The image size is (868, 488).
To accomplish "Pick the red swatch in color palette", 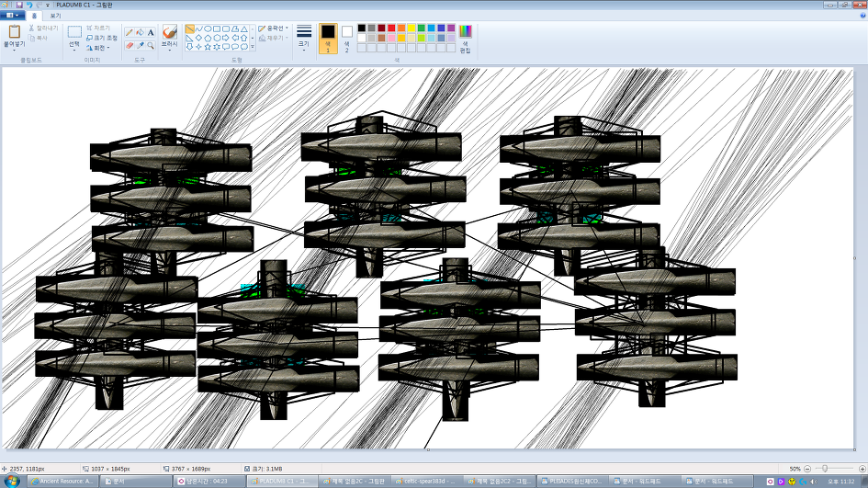I will [391, 28].
